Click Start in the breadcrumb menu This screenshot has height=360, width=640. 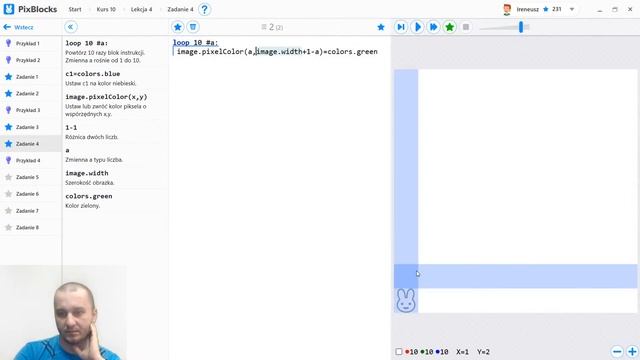tap(75, 9)
